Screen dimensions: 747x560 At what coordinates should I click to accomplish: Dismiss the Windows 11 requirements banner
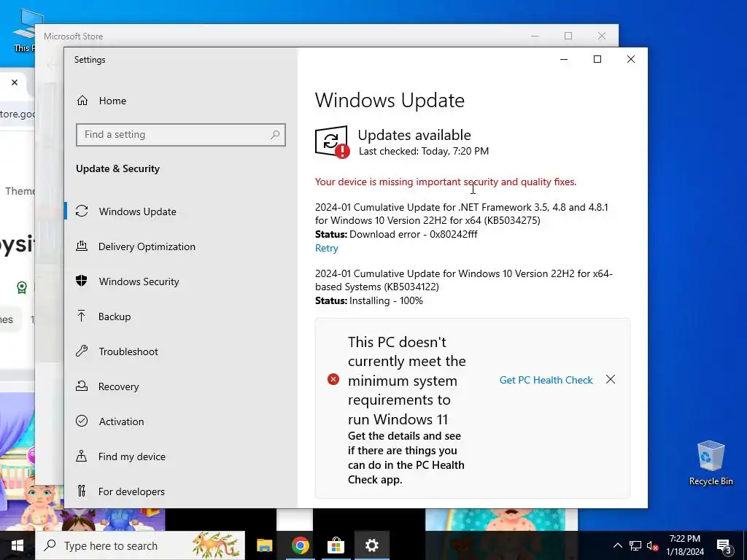pyautogui.click(x=611, y=379)
